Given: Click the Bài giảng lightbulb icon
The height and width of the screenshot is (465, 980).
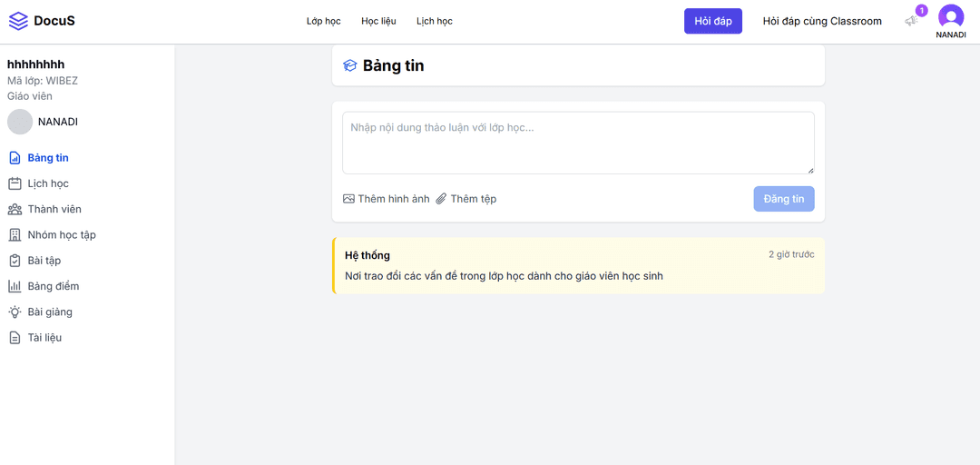Looking at the screenshot, I should point(15,312).
